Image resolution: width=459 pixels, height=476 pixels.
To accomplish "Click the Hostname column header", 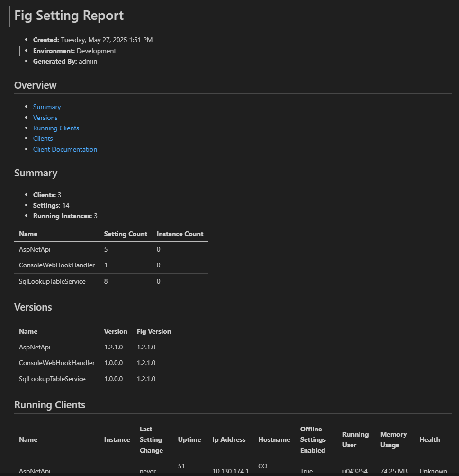I will (274, 439).
